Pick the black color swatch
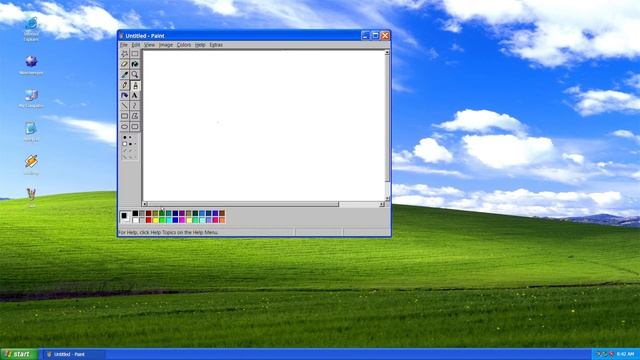Screen dimensions: 640x360 click(x=135, y=213)
